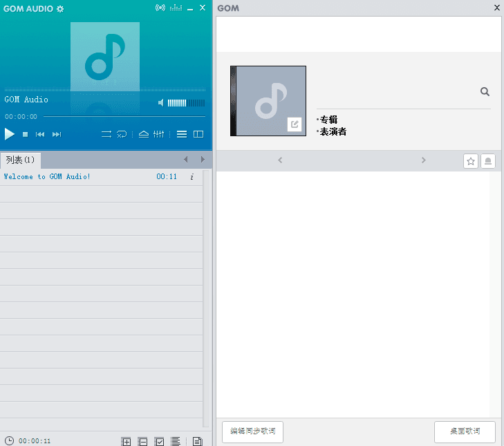Click the GOM Audio title text
Image resolution: width=504 pixels, height=446 pixels.
point(26,100)
